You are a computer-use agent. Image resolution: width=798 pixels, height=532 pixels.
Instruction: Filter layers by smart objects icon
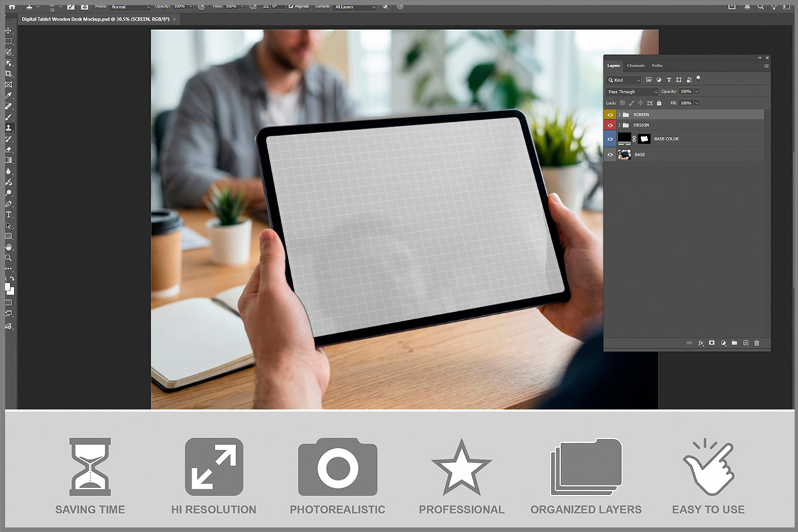(689, 80)
